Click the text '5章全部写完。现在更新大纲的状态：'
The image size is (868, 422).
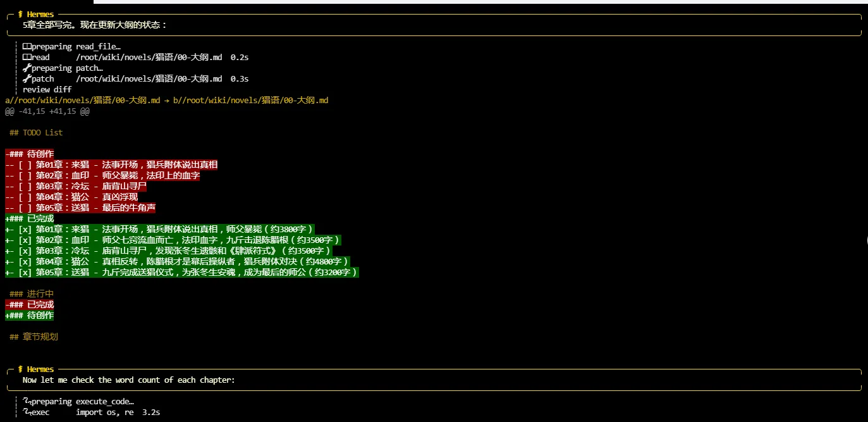click(94, 25)
